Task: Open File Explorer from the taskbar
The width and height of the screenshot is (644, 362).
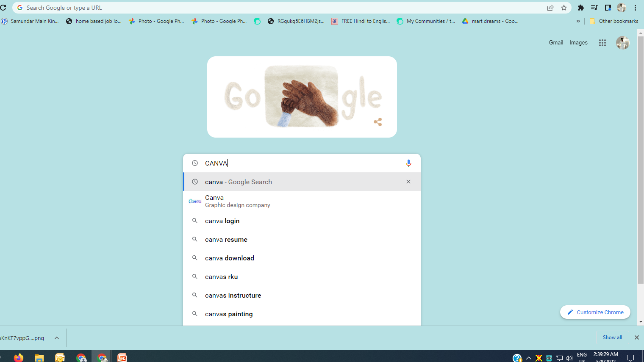Action: tap(39, 358)
